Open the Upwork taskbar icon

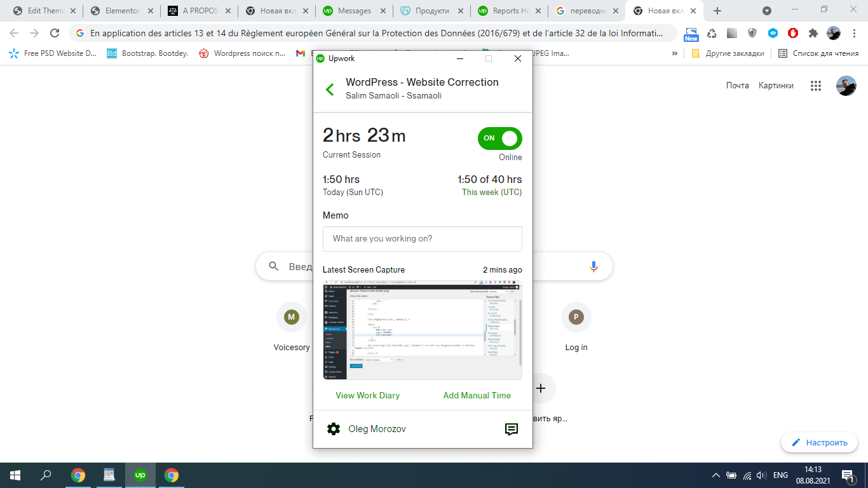(140, 475)
